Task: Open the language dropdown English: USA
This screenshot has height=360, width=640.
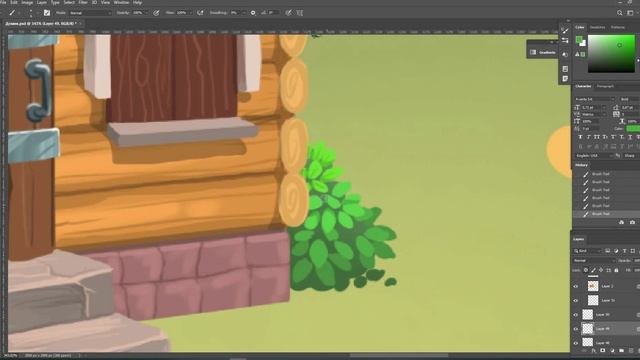Action: [594, 156]
